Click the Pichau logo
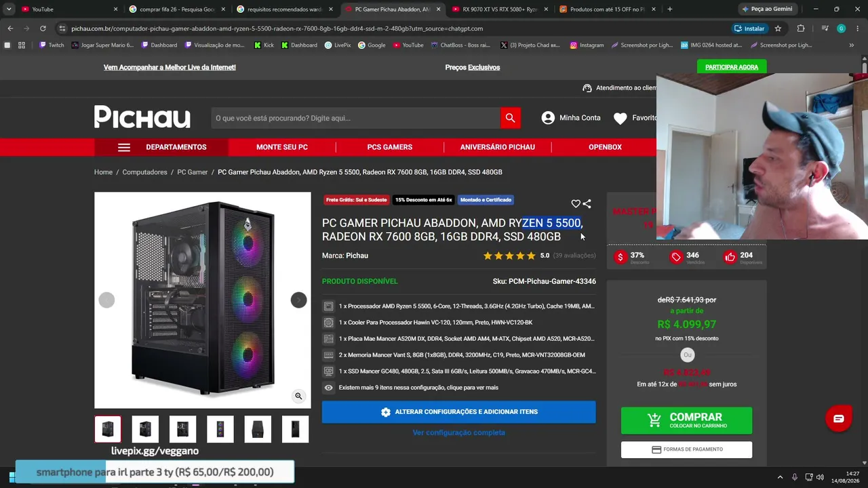This screenshot has width=868, height=488. pos(142,117)
